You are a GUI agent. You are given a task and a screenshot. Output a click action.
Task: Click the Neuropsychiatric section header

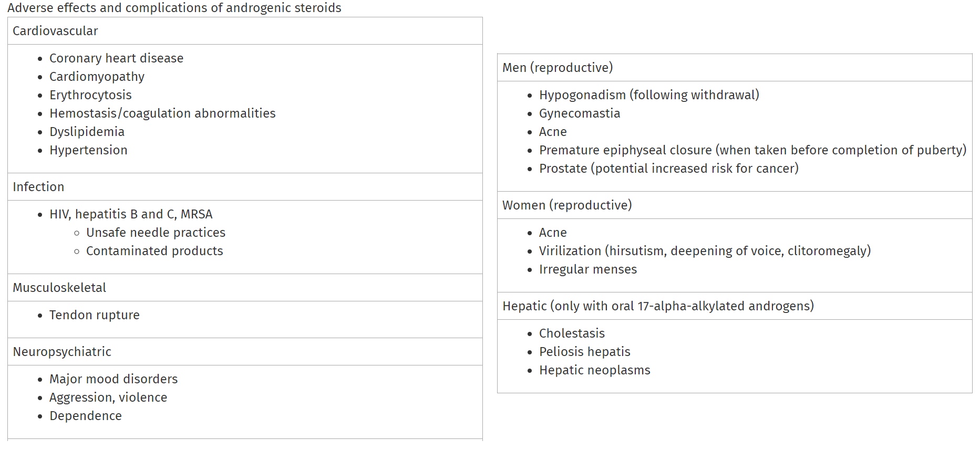coord(62,352)
